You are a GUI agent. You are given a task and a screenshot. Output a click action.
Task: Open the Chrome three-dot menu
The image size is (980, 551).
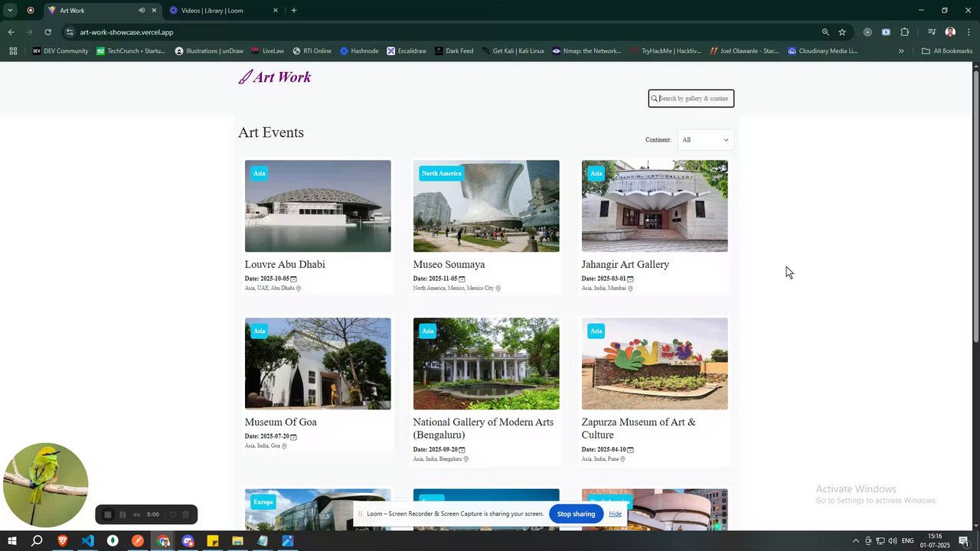click(x=969, y=32)
